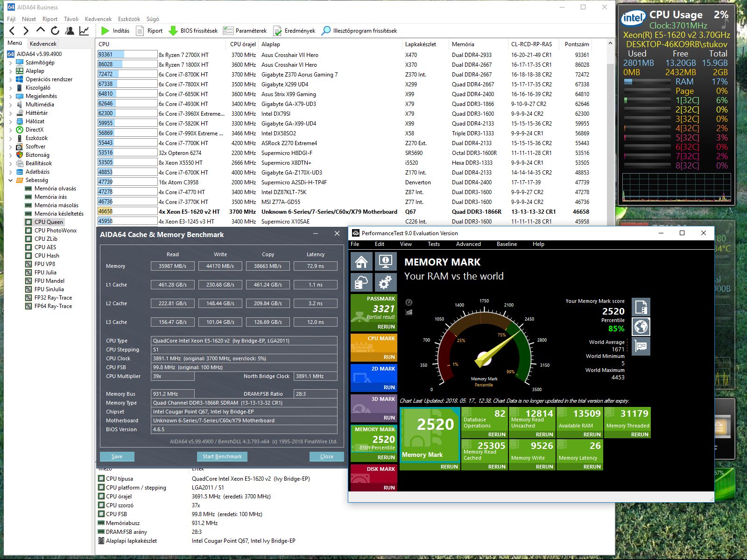Click the memory module hardware icon
This screenshot has width=747, height=560.
(641, 346)
